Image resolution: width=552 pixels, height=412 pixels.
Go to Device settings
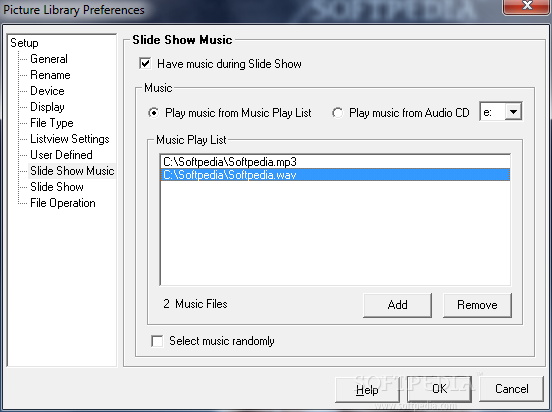47,91
